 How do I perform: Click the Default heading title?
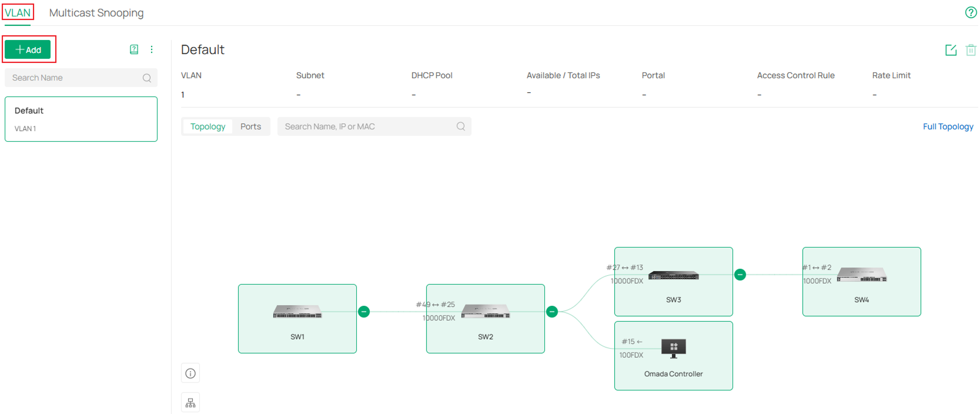click(x=203, y=49)
